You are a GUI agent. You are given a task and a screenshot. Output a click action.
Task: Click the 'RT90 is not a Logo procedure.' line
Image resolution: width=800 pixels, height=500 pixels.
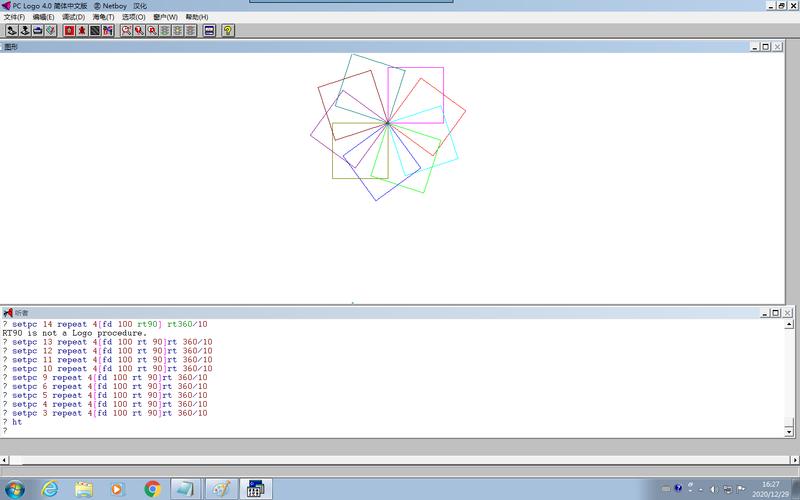(x=74, y=333)
